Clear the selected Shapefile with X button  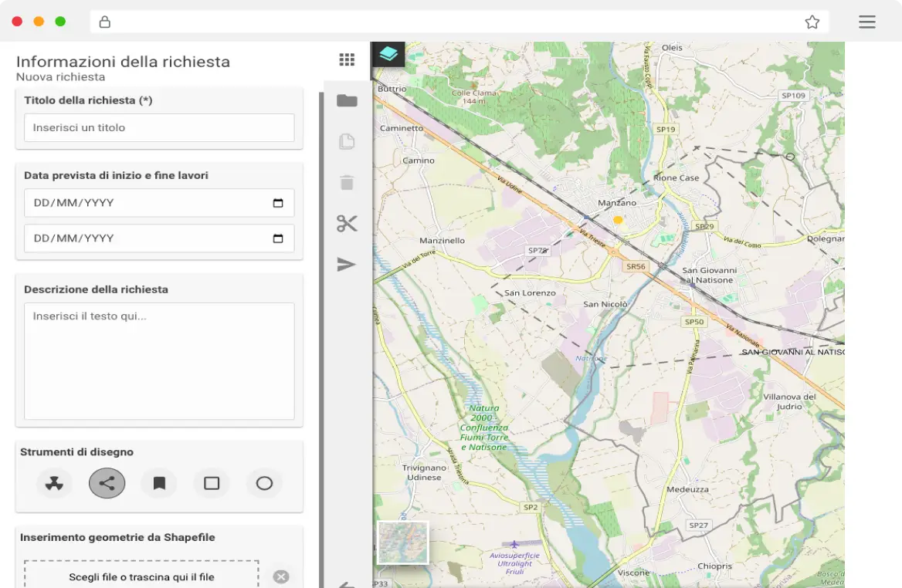(x=281, y=576)
